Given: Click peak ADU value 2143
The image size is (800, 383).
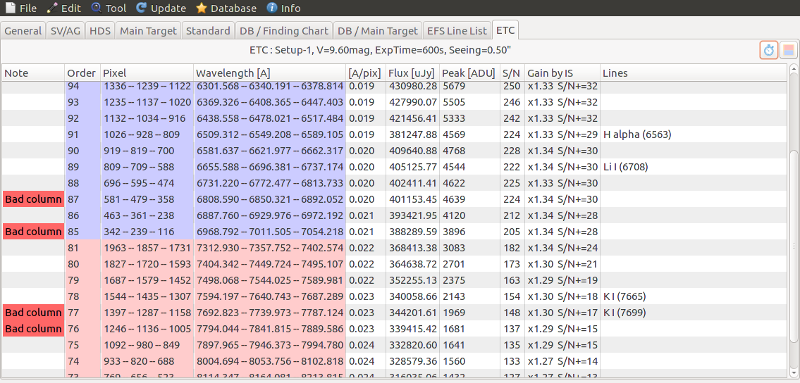Looking at the screenshot, I should coord(454,296).
